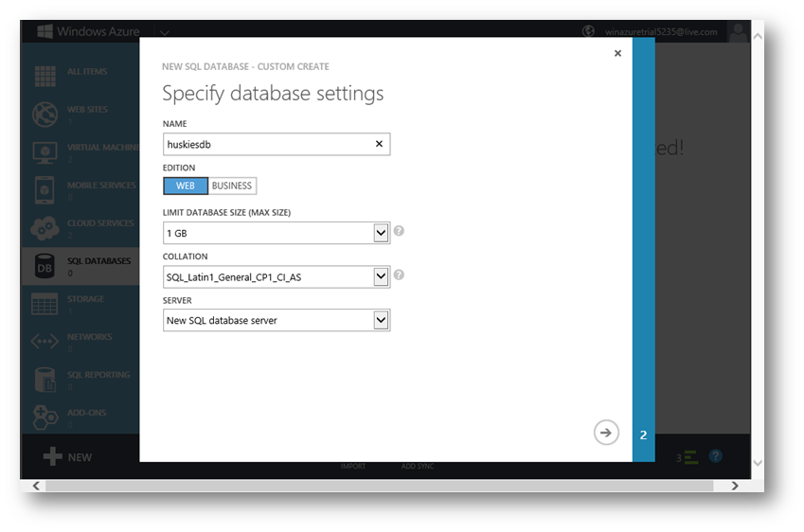Select the SQL Databases DB icon
Image resolution: width=804 pixels, height=532 pixels.
pos(45,266)
